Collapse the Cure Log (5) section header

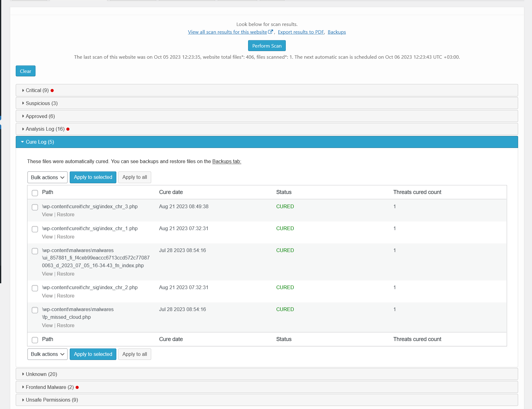(267, 142)
